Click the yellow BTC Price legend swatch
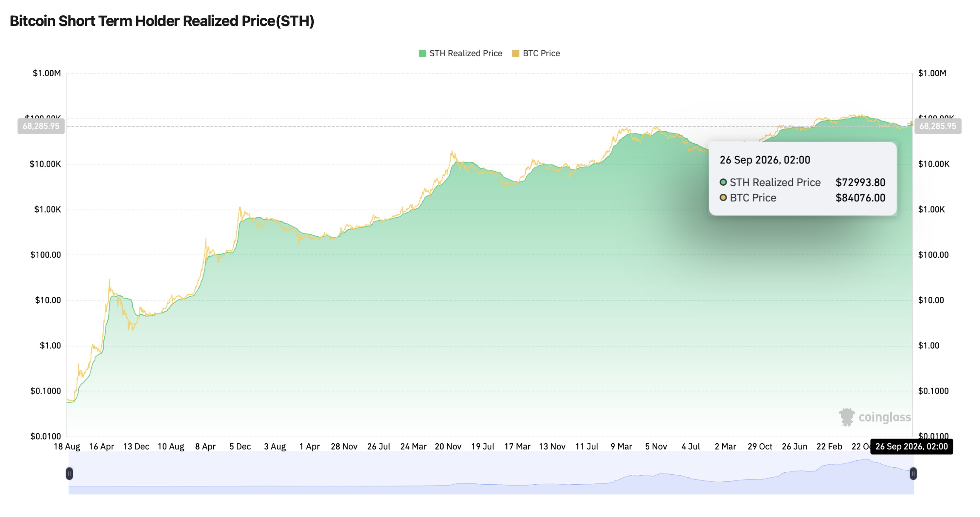The height and width of the screenshot is (517, 980). [516, 53]
